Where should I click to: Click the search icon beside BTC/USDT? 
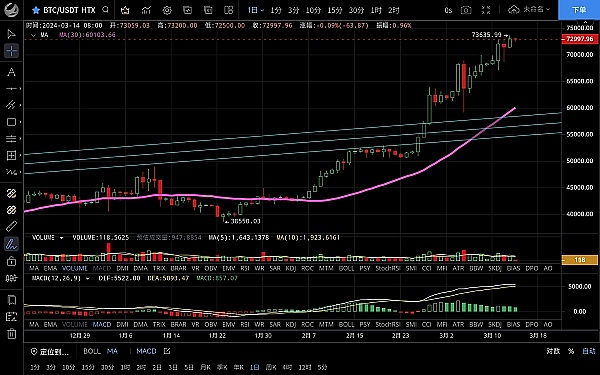[x=106, y=10]
